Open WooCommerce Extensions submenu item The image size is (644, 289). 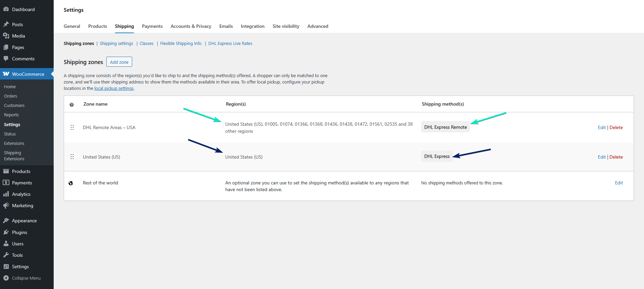click(x=14, y=143)
